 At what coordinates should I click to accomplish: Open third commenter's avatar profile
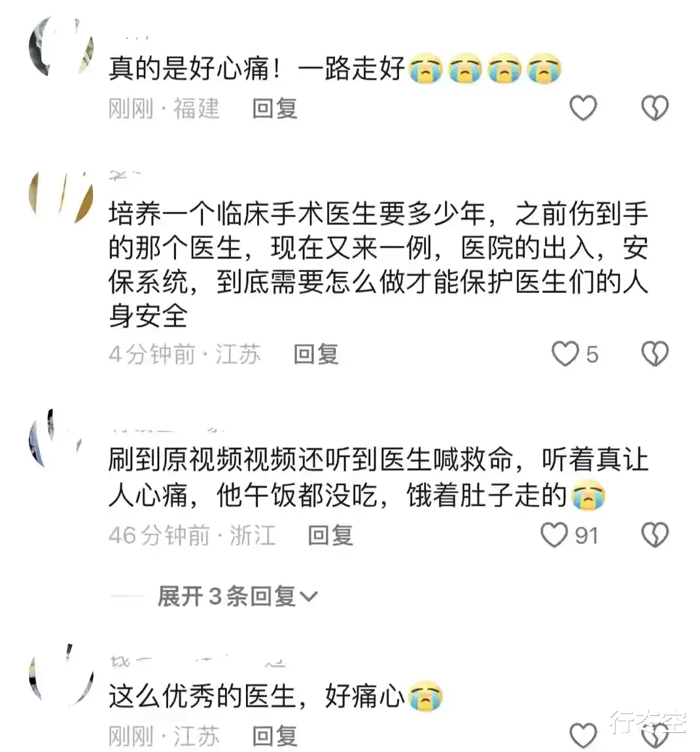click(56, 439)
